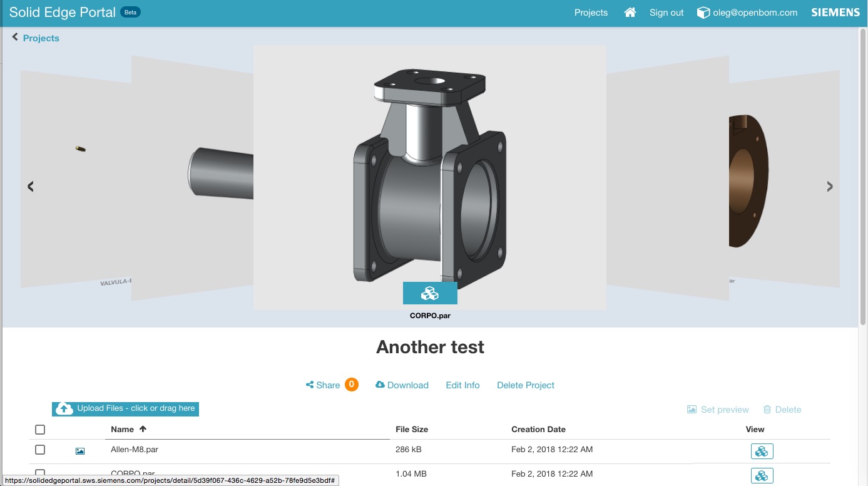Click the back chevron next to Projects
Image resolution: width=868 pixels, height=486 pixels.
[x=15, y=38]
